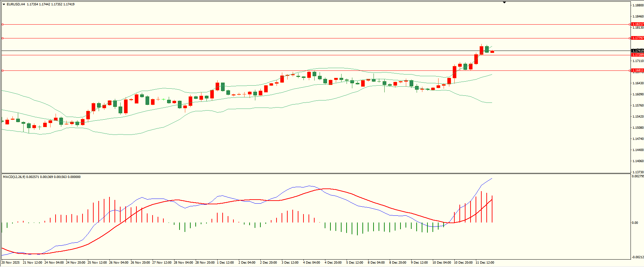Select the 1.17797 red price label

point(637,38)
